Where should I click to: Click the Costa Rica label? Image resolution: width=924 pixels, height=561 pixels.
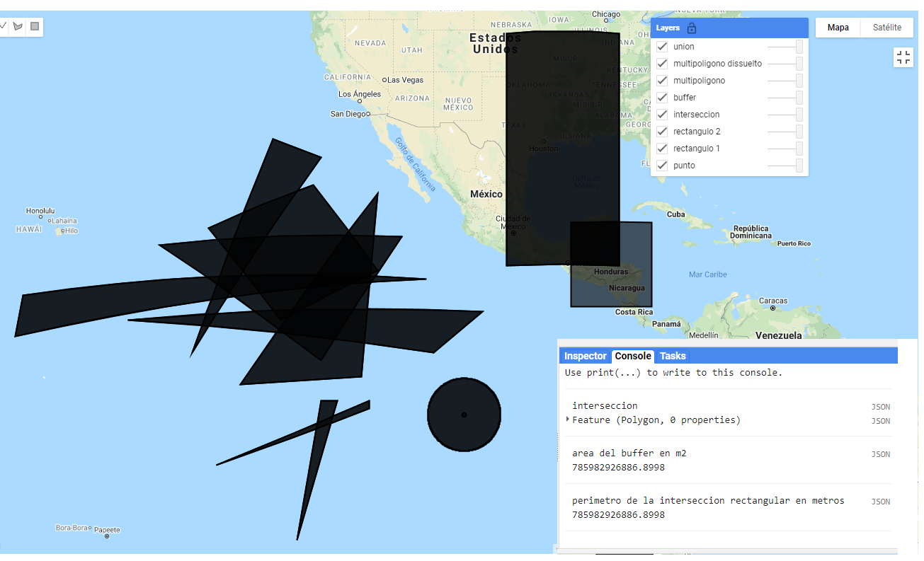[634, 312]
